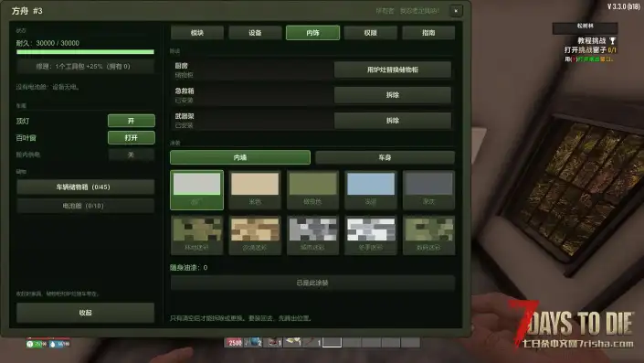Select the olive green paint swatch

[313, 190]
